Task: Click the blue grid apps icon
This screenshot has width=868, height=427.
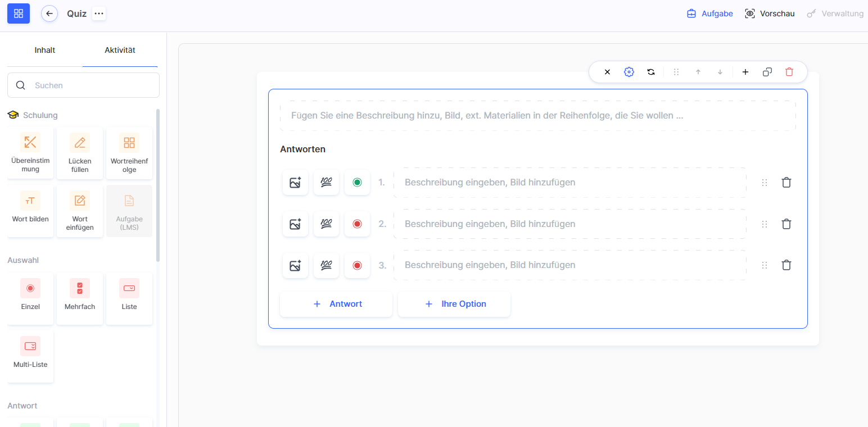Action: pyautogui.click(x=19, y=13)
